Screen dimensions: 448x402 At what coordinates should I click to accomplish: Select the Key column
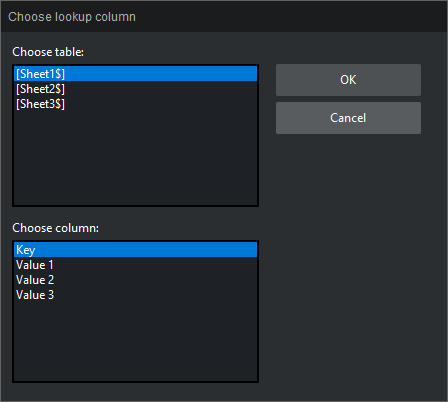(x=135, y=250)
